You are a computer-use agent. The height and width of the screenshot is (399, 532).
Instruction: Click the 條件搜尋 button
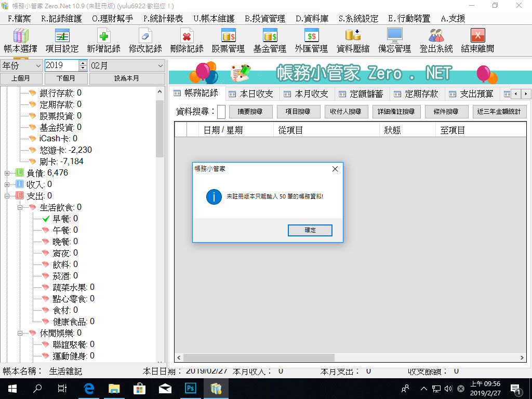(446, 112)
